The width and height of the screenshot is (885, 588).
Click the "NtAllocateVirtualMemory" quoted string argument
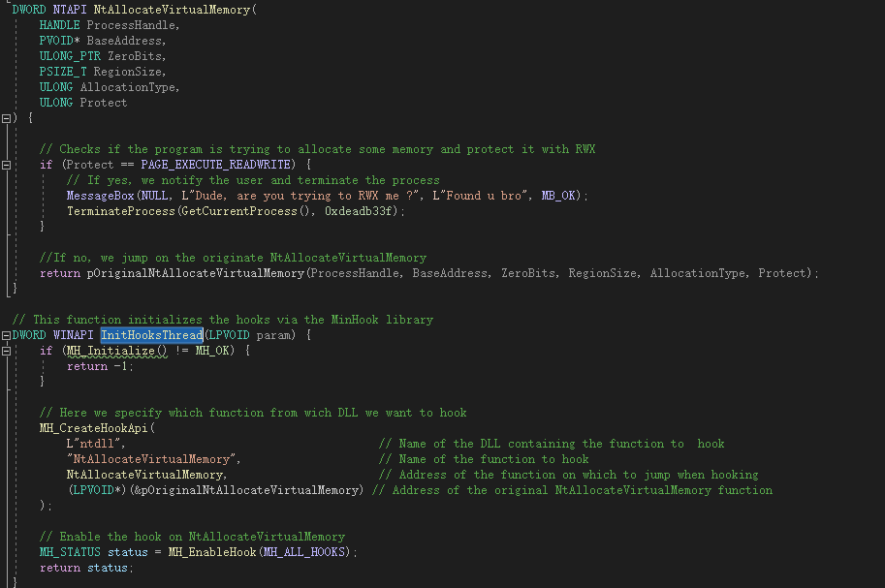click(151, 459)
